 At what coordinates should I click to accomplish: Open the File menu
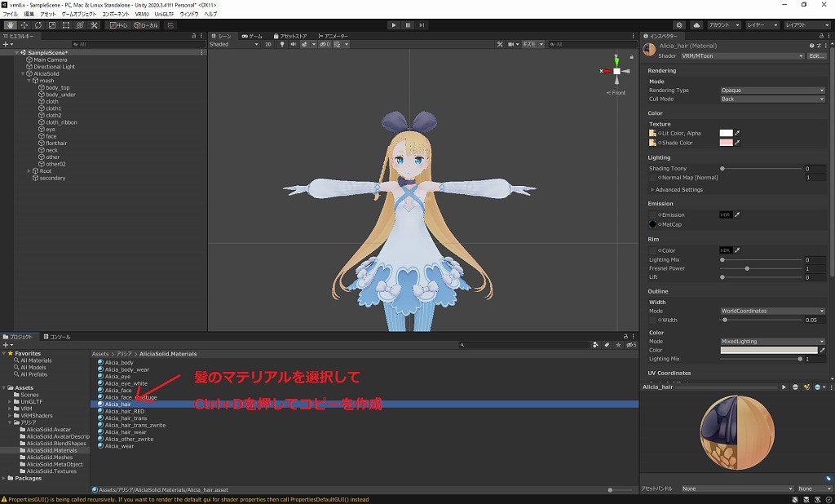(10, 14)
